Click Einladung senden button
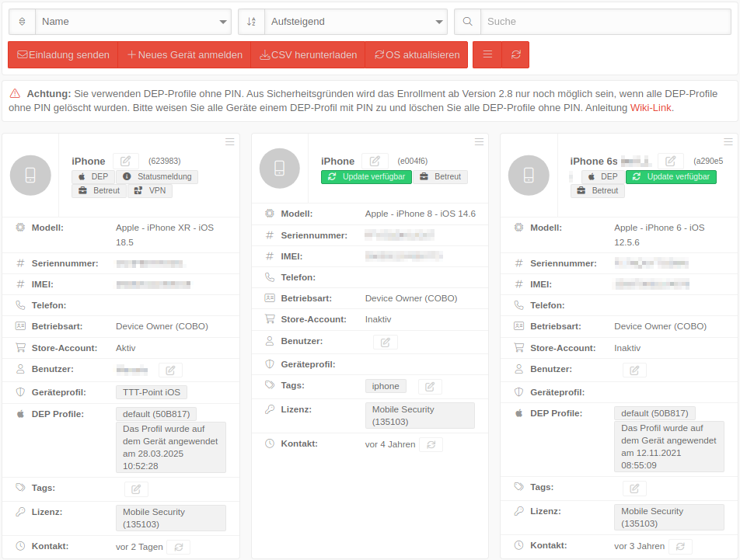The height and width of the screenshot is (560, 740). coord(63,55)
